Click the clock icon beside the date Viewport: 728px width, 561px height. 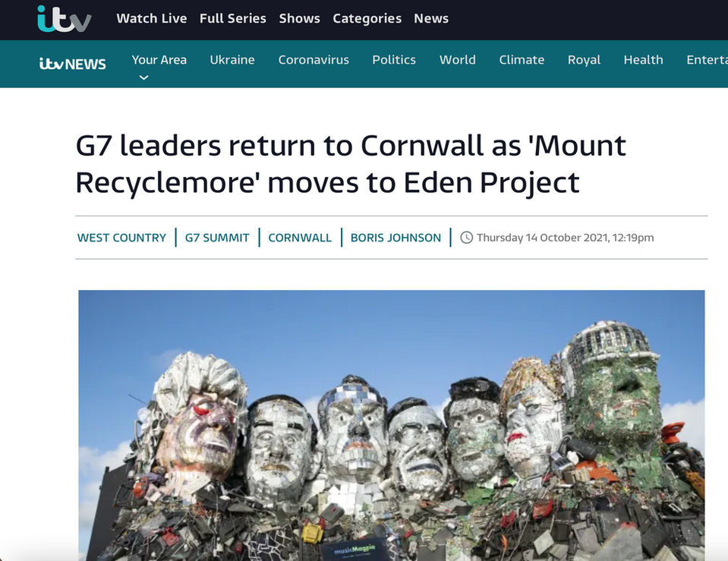466,238
